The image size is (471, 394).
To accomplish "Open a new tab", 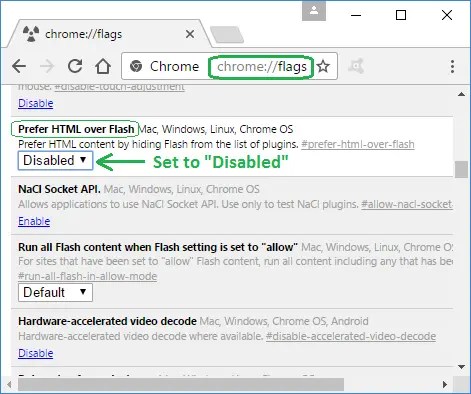I will pyautogui.click(x=227, y=35).
